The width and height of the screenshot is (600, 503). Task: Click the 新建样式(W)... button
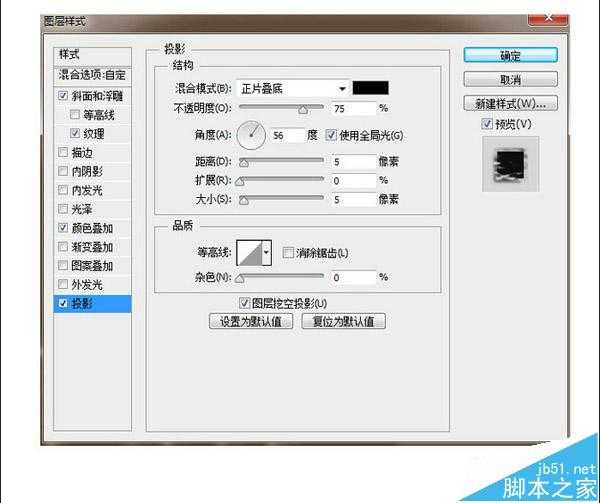pyautogui.click(x=510, y=103)
